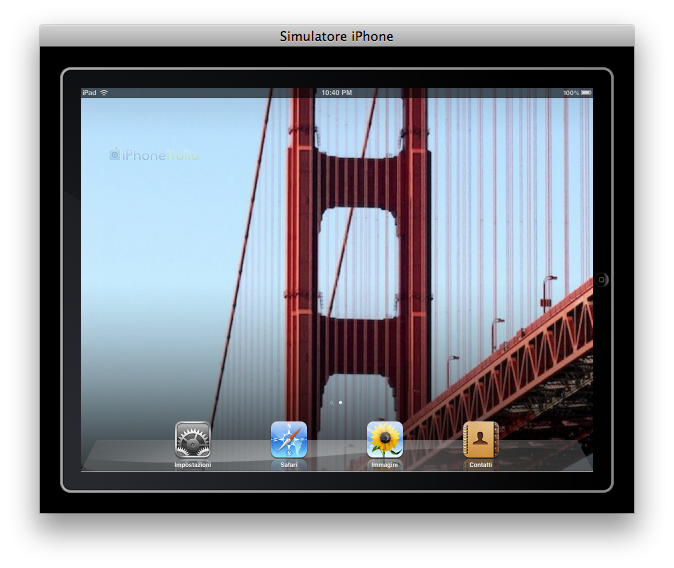Click the Immagini label text in dock
This screenshot has width=674, height=568.
pos(385,465)
